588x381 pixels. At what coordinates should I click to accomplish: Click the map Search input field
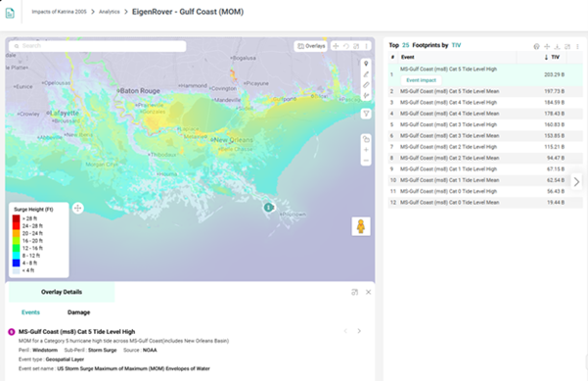(98, 46)
